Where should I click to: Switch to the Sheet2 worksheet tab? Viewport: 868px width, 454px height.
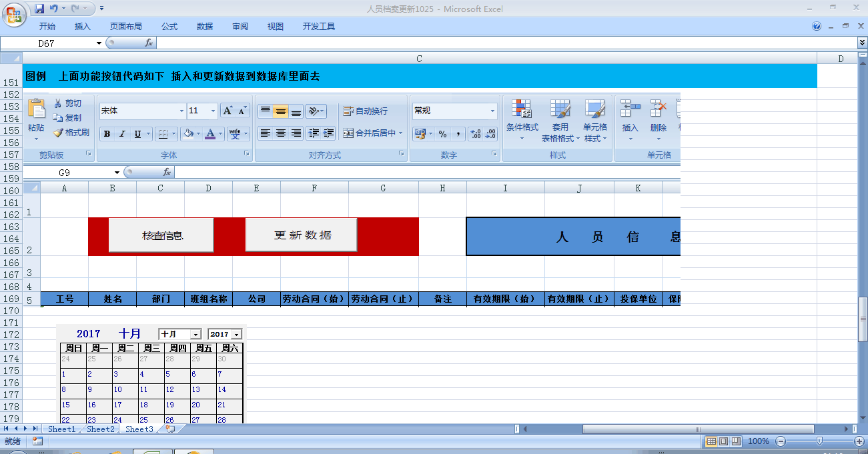coord(101,429)
